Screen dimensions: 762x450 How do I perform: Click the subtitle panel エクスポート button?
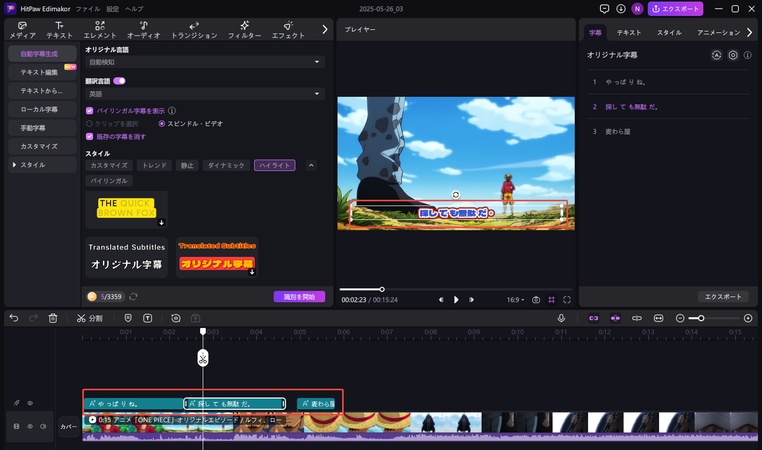tap(723, 296)
